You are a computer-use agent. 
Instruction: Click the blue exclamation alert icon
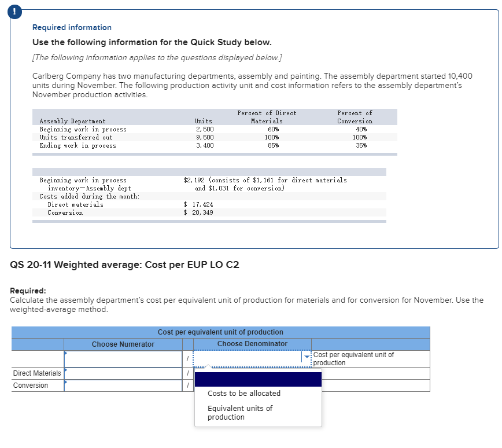pyautogui.click(x=14, y=12)
